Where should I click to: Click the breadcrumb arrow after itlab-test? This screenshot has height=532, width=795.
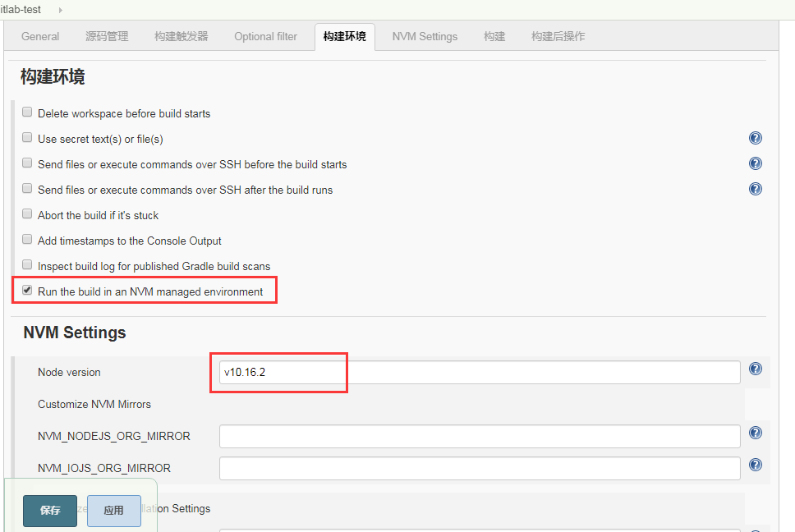[x=60, y=10]
